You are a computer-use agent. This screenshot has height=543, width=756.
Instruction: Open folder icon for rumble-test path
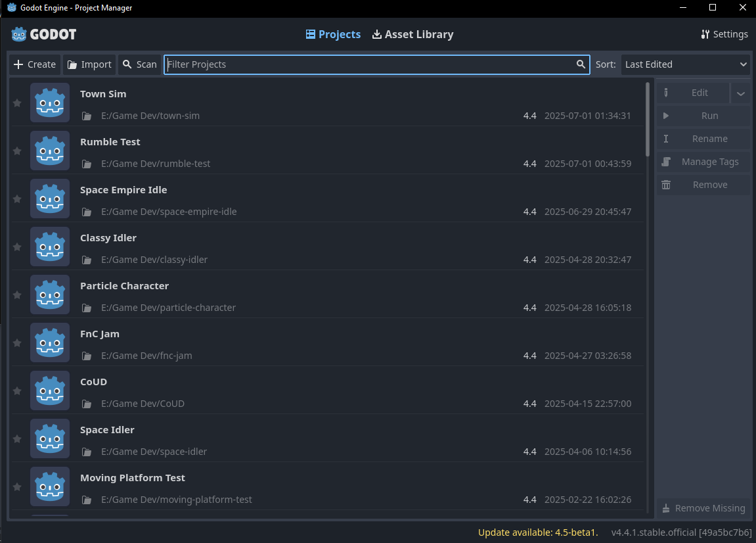pos(87,164)
